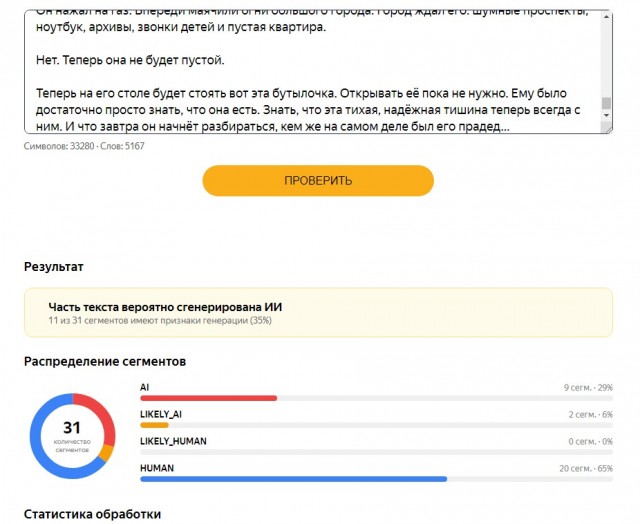Viewport: 640px width, 524px height.
Task: Click the blue HUMAN progress bar
Action: (293, 479)
